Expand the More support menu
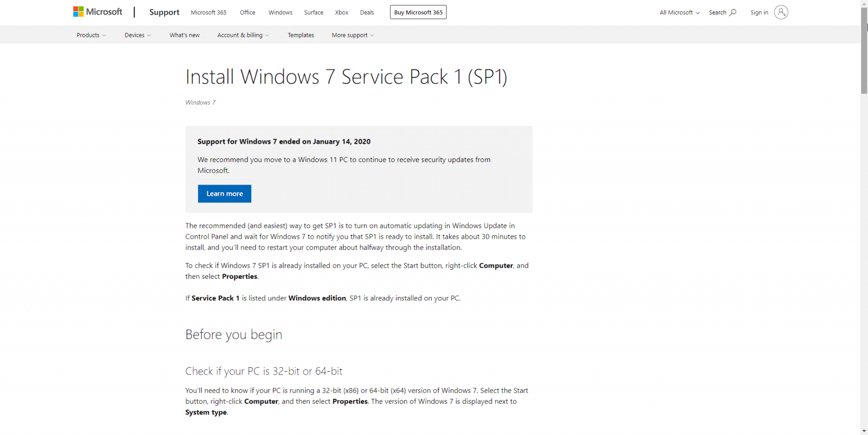The width and height of the screenshot is (868, 435). pos(353,35)
